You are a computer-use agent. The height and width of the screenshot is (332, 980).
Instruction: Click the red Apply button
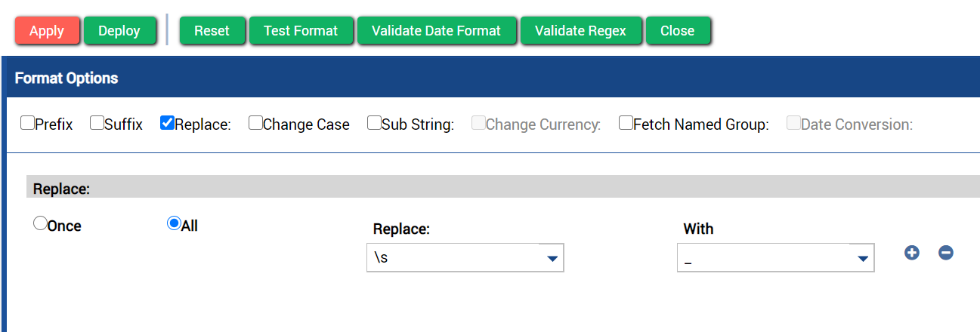47,31
